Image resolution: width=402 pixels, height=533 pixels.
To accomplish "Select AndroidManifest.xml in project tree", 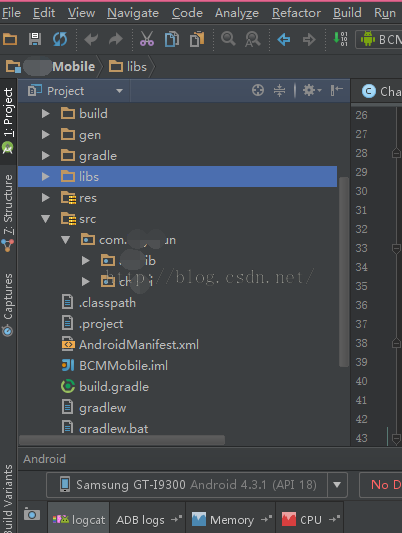I will pyautogui.click(x=139, y=344).
